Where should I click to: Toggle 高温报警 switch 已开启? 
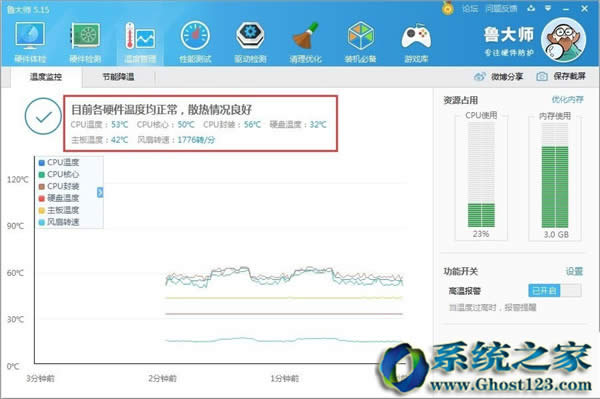[555, 291]
